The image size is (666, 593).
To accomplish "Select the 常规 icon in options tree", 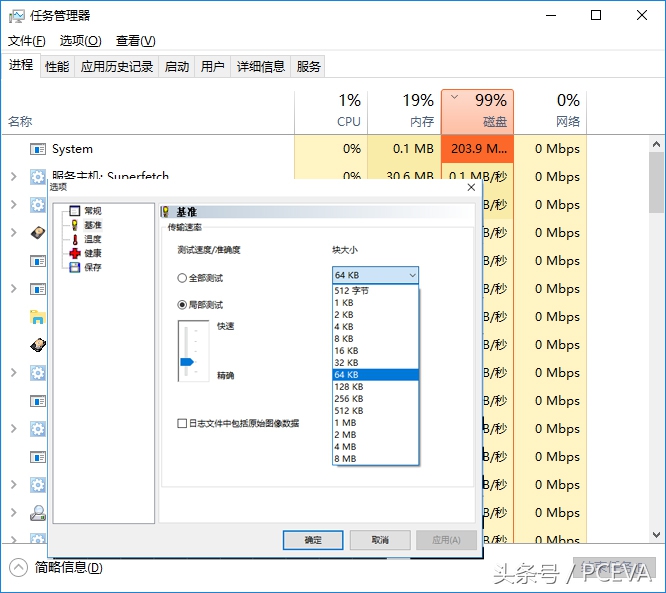I will [x=75, y=211].
